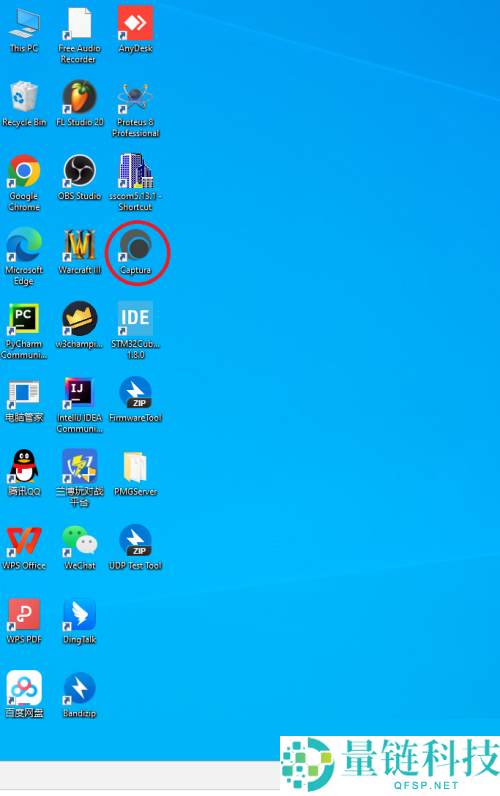This screenshot has width=500, height=796.
Task: Select the Captura desktop shortcut
Action: [136, 252]
